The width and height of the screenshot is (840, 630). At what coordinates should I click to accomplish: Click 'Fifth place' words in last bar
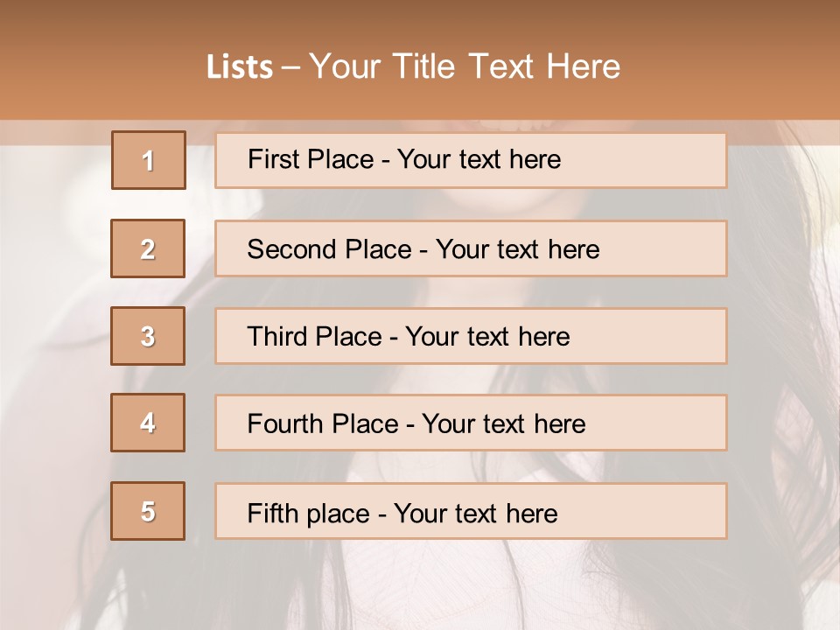coord(309,514)
